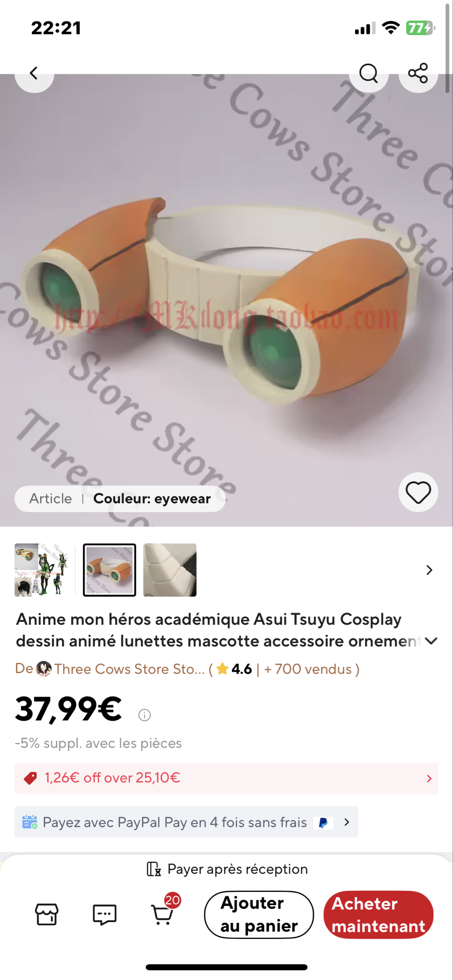The image size is (453, 980).
Task: Tap Acheter maintenant button
Action: coord(378,914)
